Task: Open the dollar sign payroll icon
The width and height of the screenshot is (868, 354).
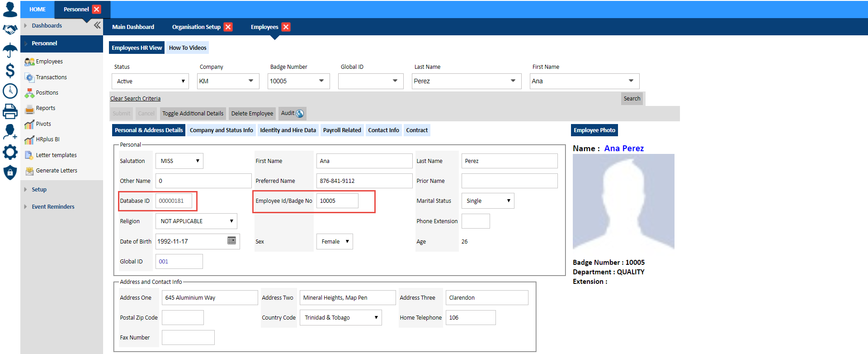Action: click(x=10, y=71)
